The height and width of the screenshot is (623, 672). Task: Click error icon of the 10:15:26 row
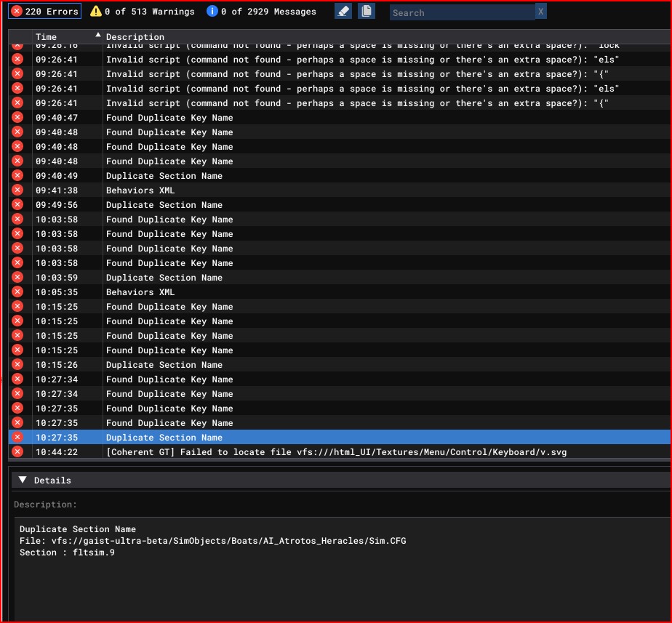tap(17, 365)
